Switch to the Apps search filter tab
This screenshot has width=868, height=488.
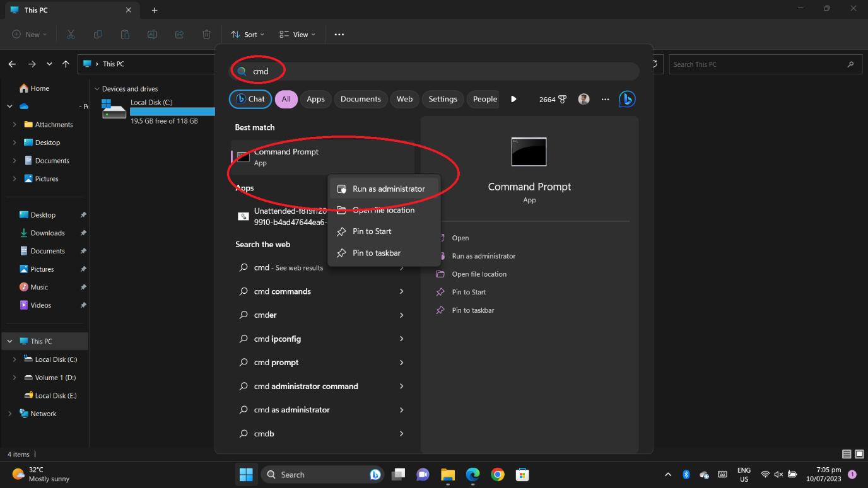click(x=315, y=99)
